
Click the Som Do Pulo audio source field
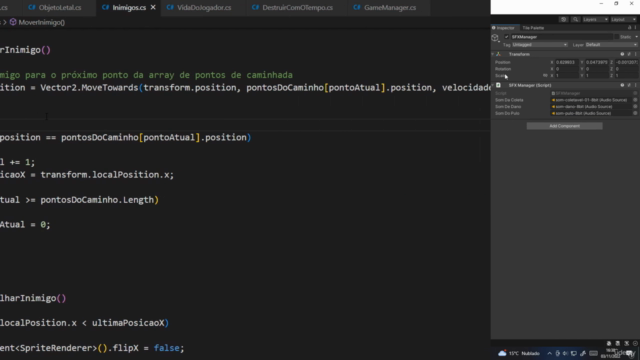591,113
